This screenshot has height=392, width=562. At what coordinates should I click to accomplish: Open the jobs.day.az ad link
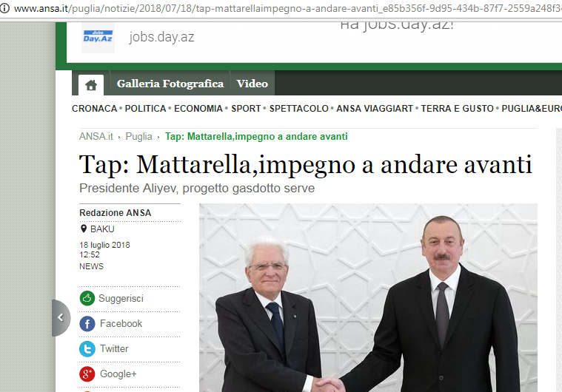point(161,37)
